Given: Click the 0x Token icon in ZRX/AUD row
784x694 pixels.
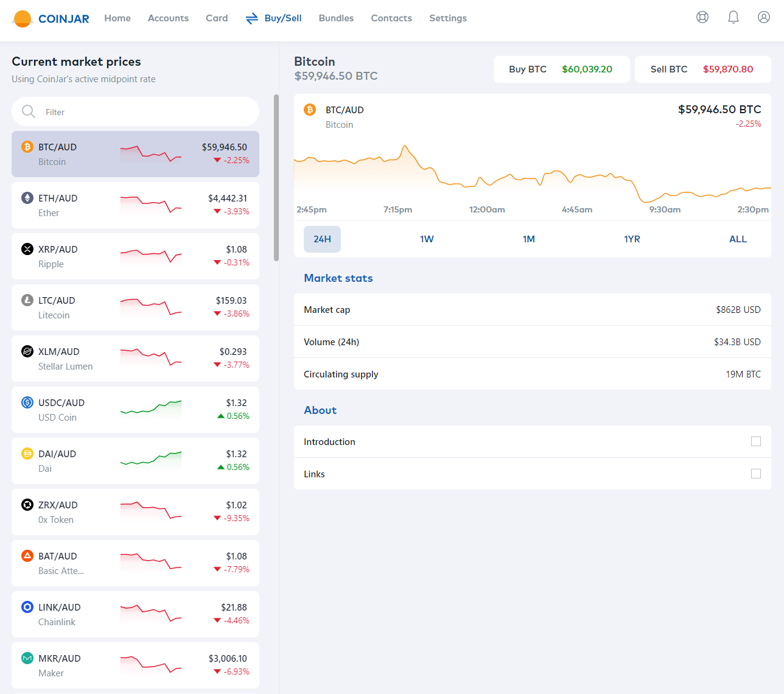Looking at the screenshot, I should [27, 505].
